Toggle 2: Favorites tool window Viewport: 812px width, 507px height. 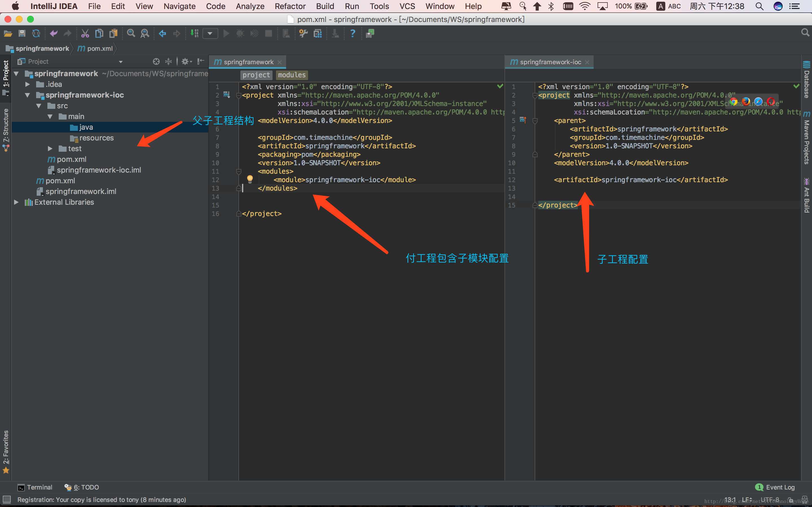pos(6,452)
